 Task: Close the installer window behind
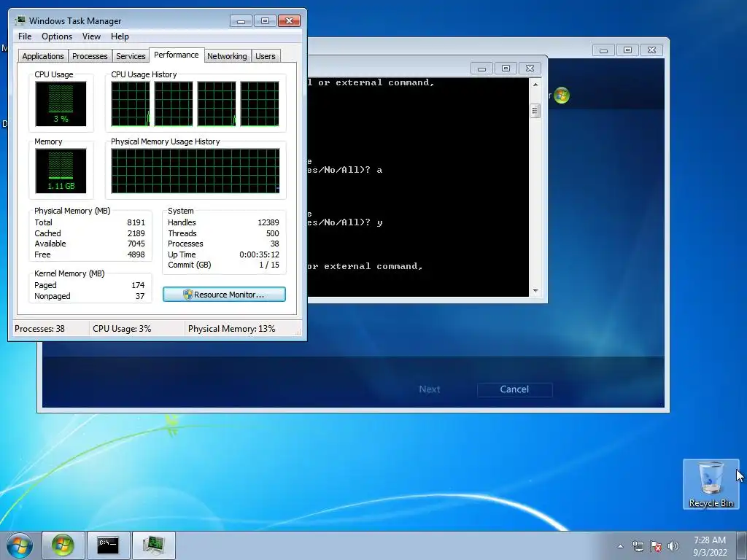tap(651, 50)
